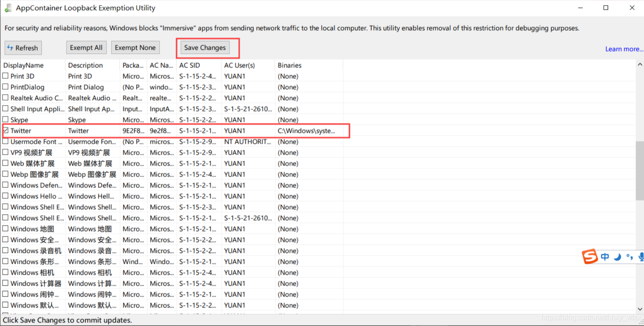Click the Skype description cell

point(77,120)
